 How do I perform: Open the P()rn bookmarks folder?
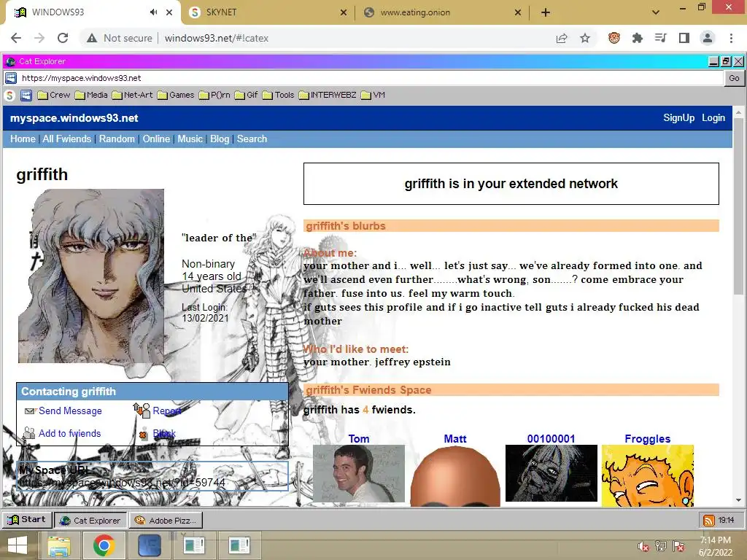214,96
